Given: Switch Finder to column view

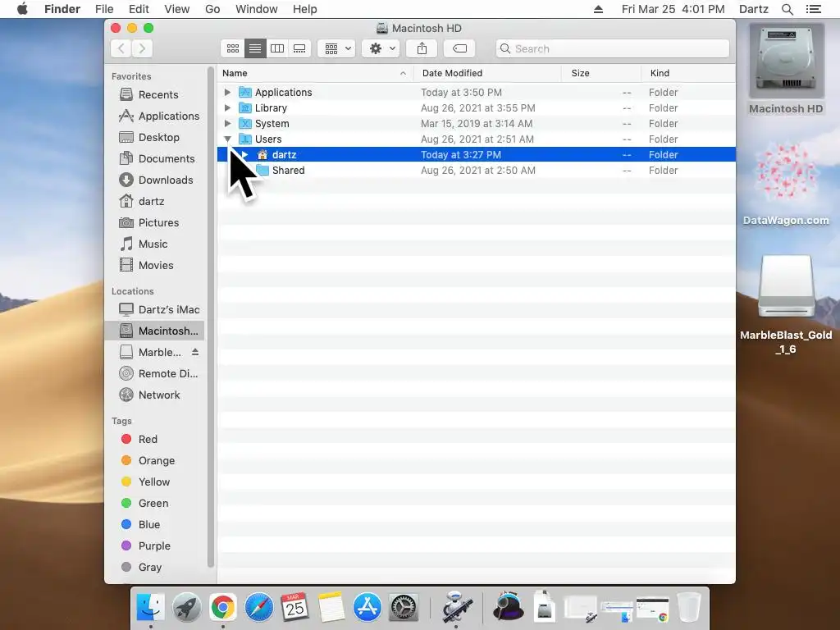Looking at the screenshot, I should click(277, 48).
